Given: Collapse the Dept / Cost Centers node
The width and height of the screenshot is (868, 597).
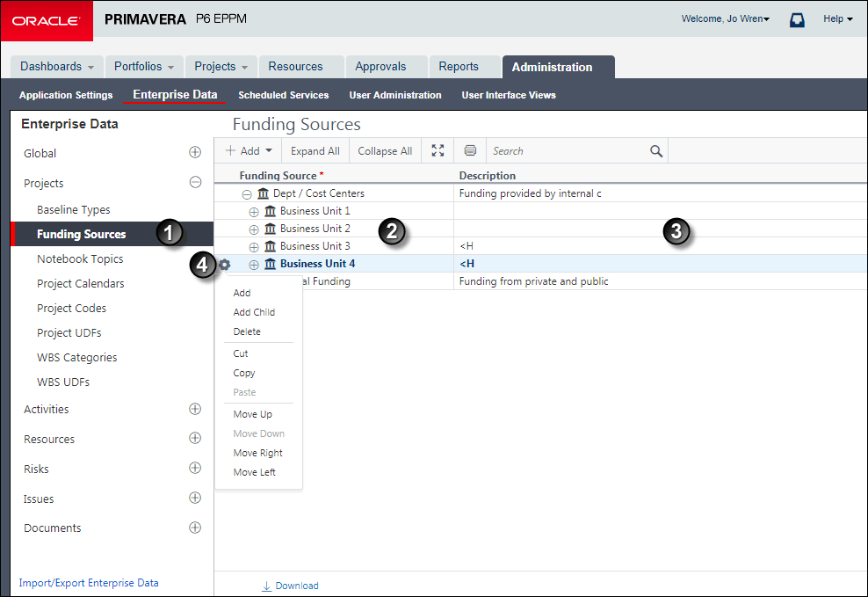Looking at the screenshot, I should click(x=247, y=194).
